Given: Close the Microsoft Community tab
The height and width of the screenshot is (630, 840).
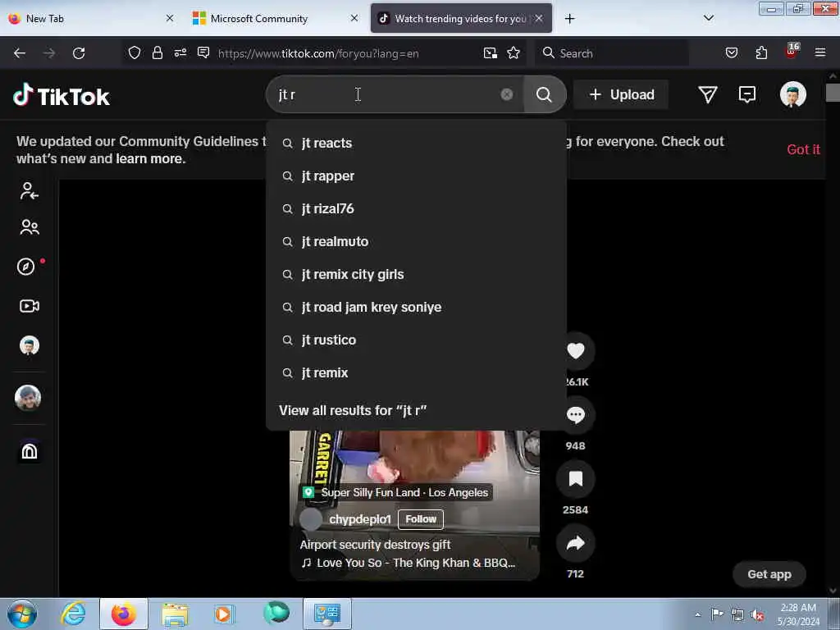Looking at the screenshot, I should (354, 19).
